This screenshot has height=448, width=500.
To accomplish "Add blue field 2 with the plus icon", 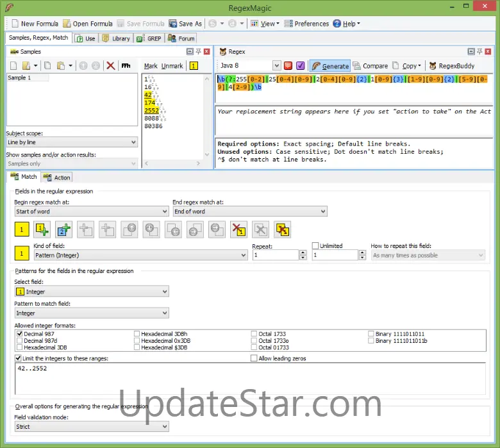I will click(63, 229).
